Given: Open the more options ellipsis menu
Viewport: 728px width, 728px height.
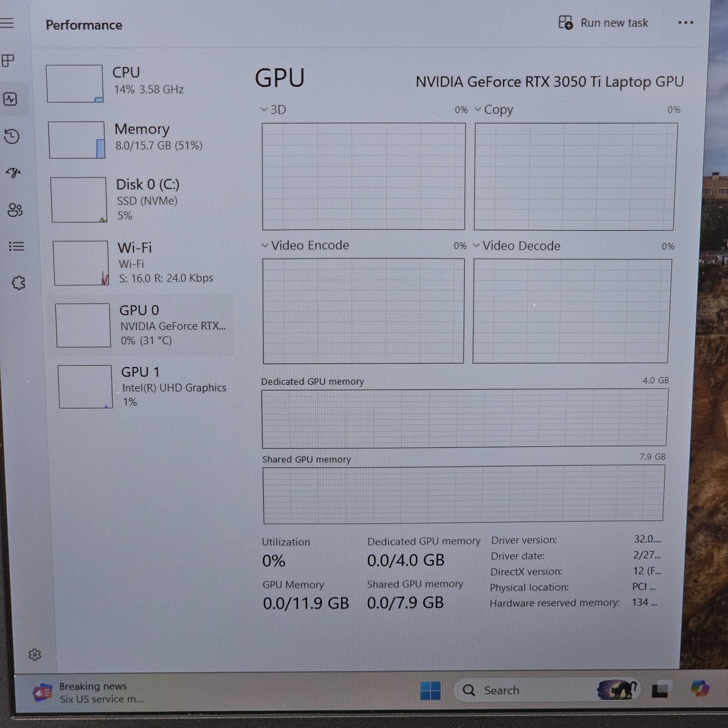Looking at the screenshot, I should pos(686,23).
